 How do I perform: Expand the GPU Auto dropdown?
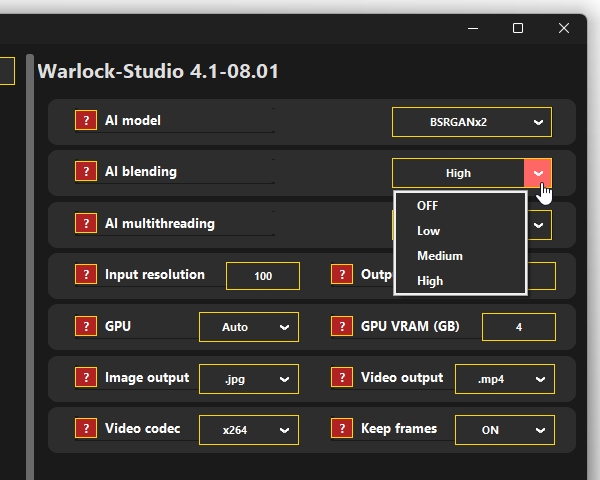tap(248, 327)
